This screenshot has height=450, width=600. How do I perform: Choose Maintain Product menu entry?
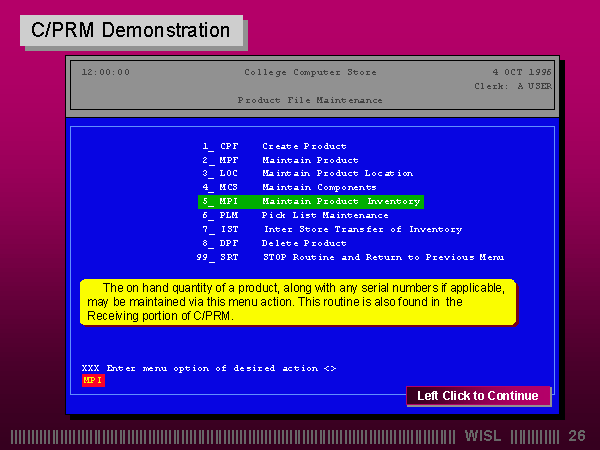pyautogui.click(x=309, y=160)
